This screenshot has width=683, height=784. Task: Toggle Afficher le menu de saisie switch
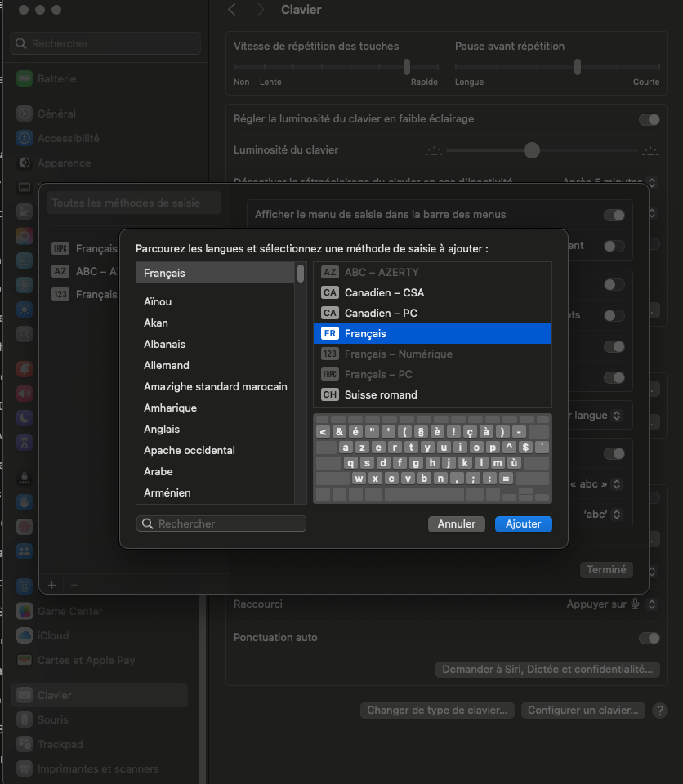click(x=614, y=215)
